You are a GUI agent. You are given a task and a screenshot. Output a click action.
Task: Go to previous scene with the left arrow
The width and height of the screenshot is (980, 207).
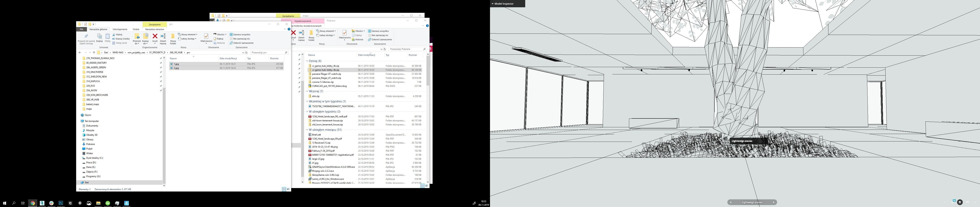point(730,202)
